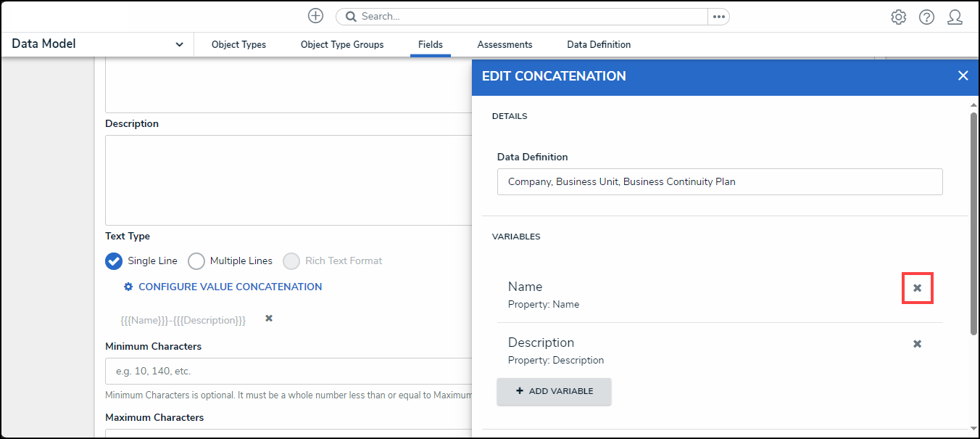
Task: Click the search magnifier icon
Action: [350, 17]
